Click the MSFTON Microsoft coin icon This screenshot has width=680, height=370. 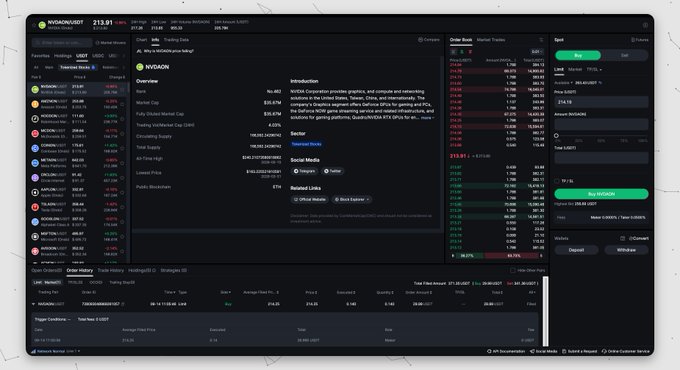click(x=35, y=236)
